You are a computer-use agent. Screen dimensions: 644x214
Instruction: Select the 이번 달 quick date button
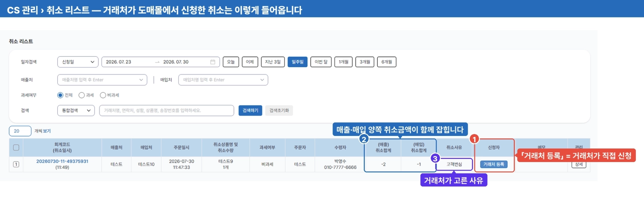[321, 62]
